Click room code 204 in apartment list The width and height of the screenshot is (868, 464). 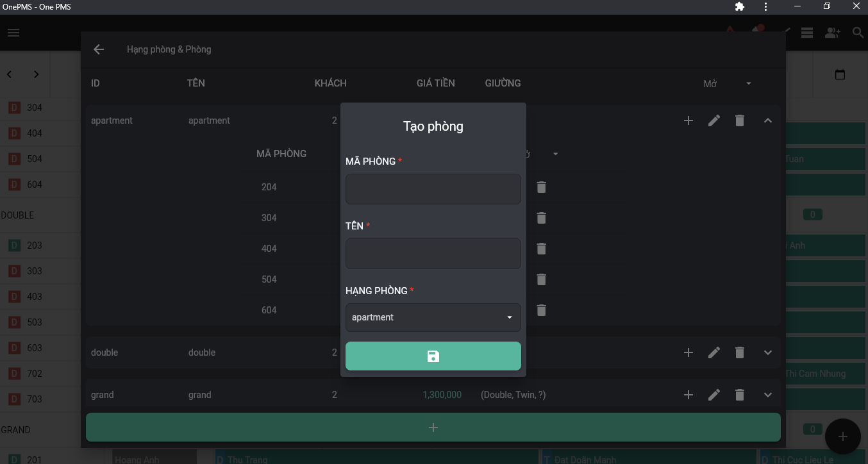pos(269,187)
